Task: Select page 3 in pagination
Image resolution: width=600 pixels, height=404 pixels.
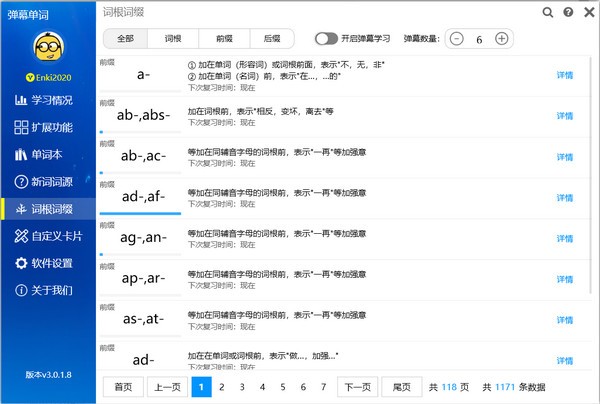Action: click(242, 387)
